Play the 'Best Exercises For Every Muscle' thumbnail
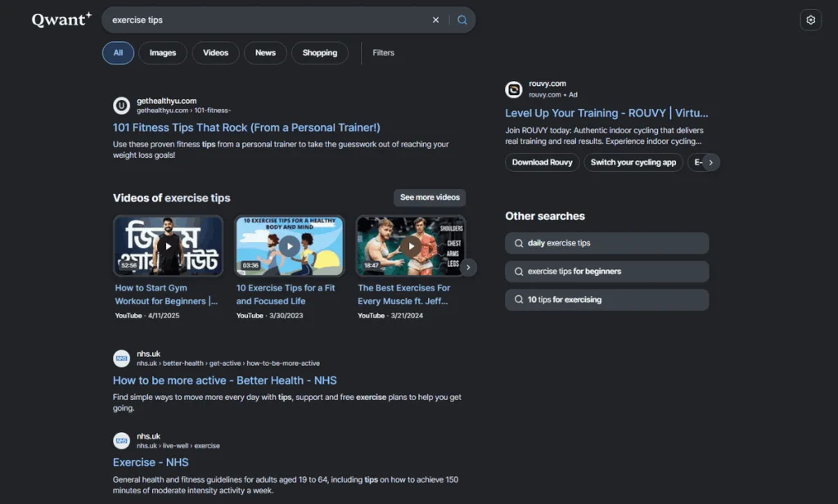 pyautogui.click(x=411, y=245)
